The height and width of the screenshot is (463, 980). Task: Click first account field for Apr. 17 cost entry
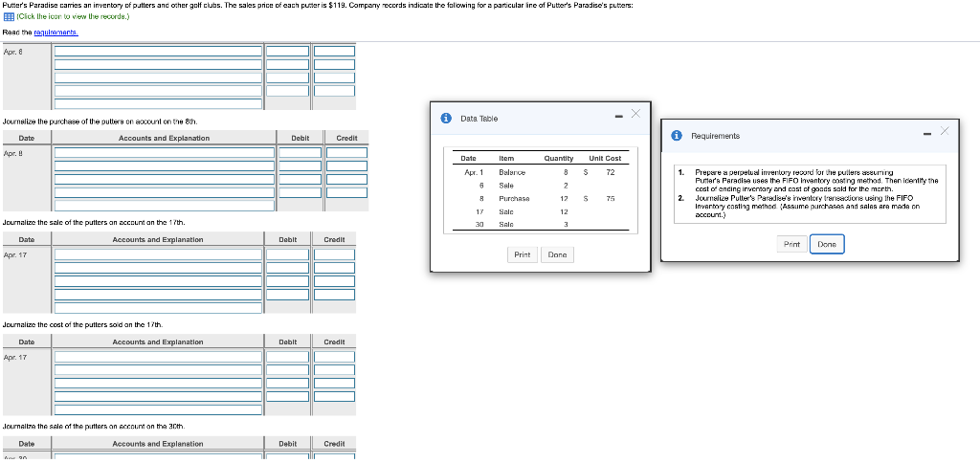pyautogui.click(x=158, y=357)
